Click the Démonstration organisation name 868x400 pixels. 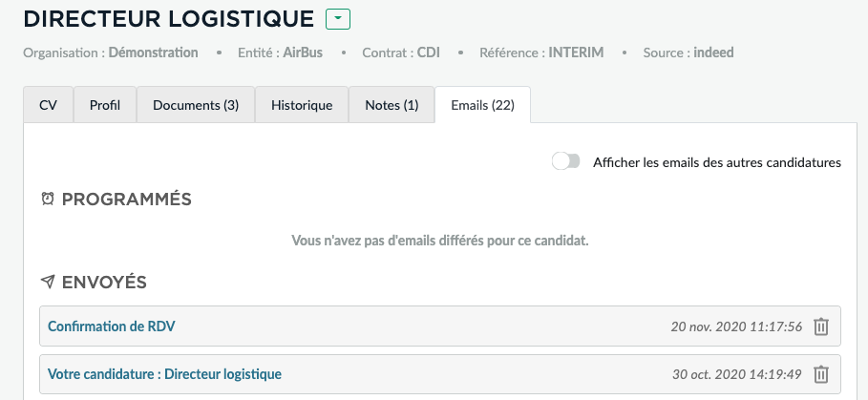coord(153,53)
